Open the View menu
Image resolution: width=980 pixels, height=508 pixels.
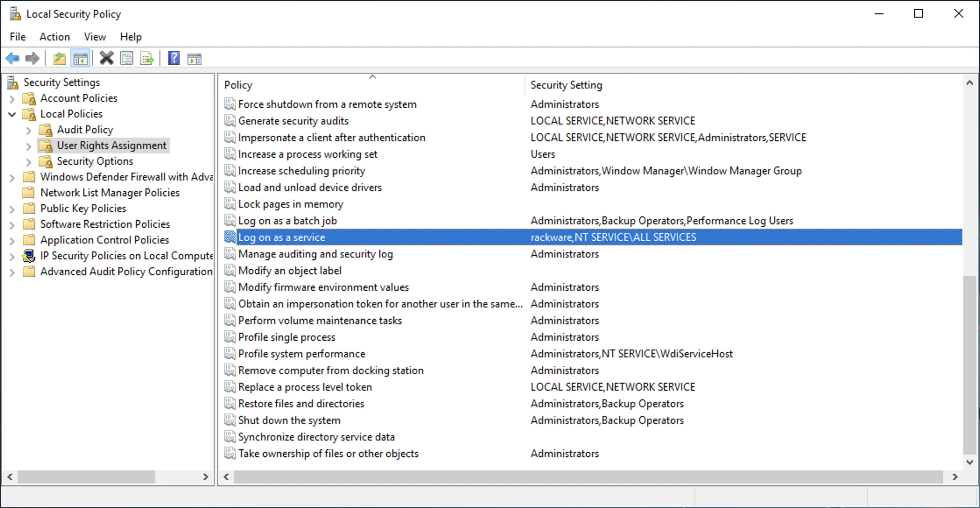point(95,37)
